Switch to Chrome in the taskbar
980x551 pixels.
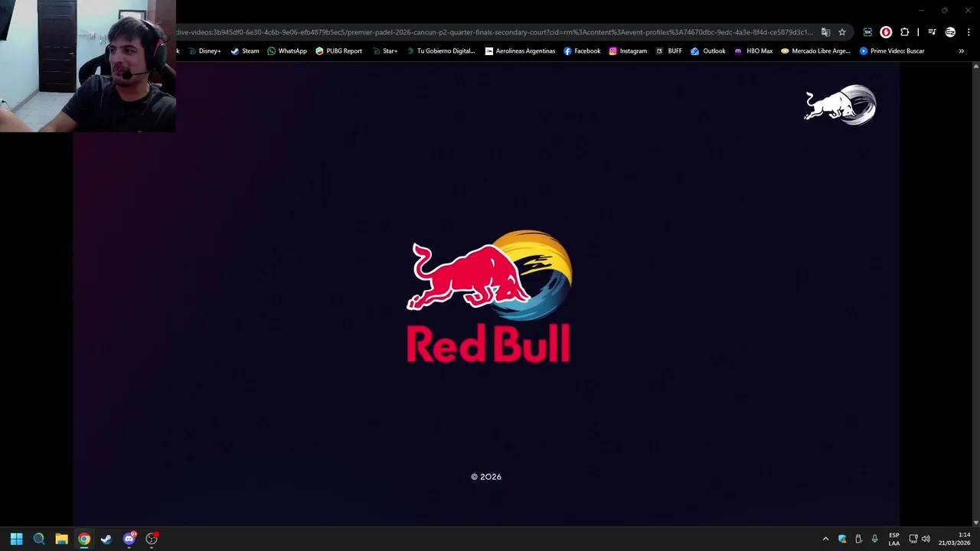[x=83, y=539]
